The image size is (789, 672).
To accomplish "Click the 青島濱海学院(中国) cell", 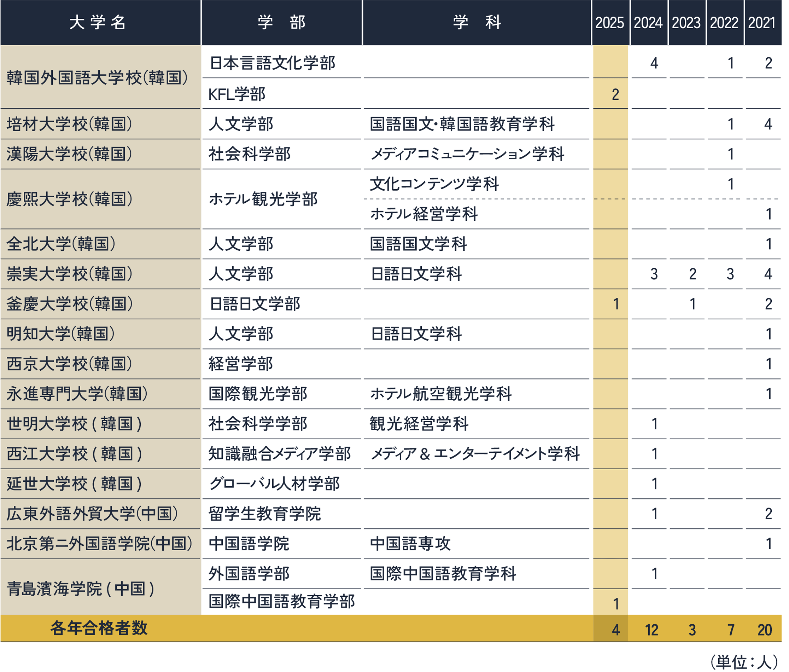I will 80,589.
